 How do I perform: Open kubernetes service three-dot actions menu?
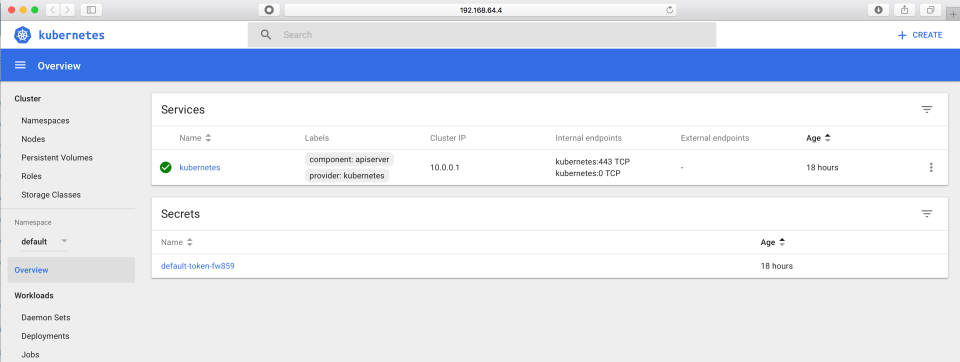(x=931, y=167)
